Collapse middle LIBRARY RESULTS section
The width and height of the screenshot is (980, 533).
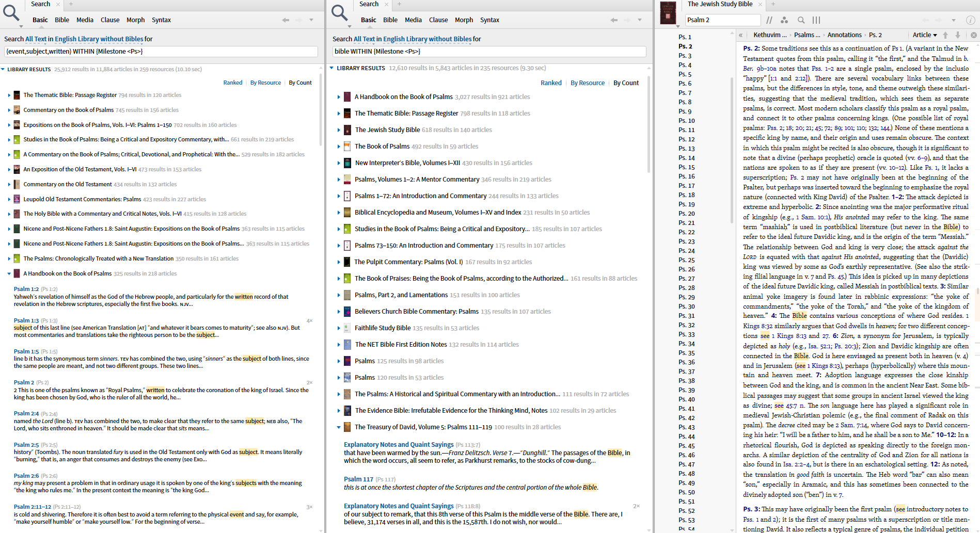pyautogui.click(x=331, y=68)
